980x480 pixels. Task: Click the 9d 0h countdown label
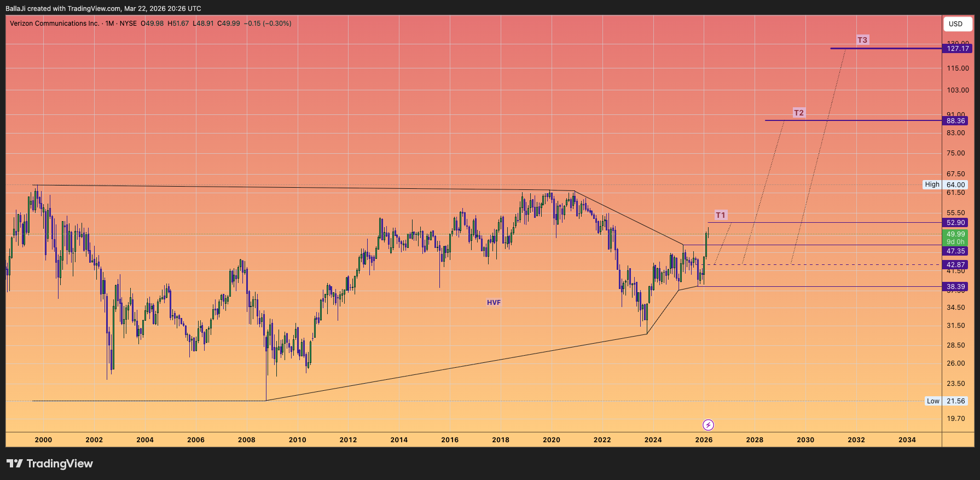click(x=955, y=242)
